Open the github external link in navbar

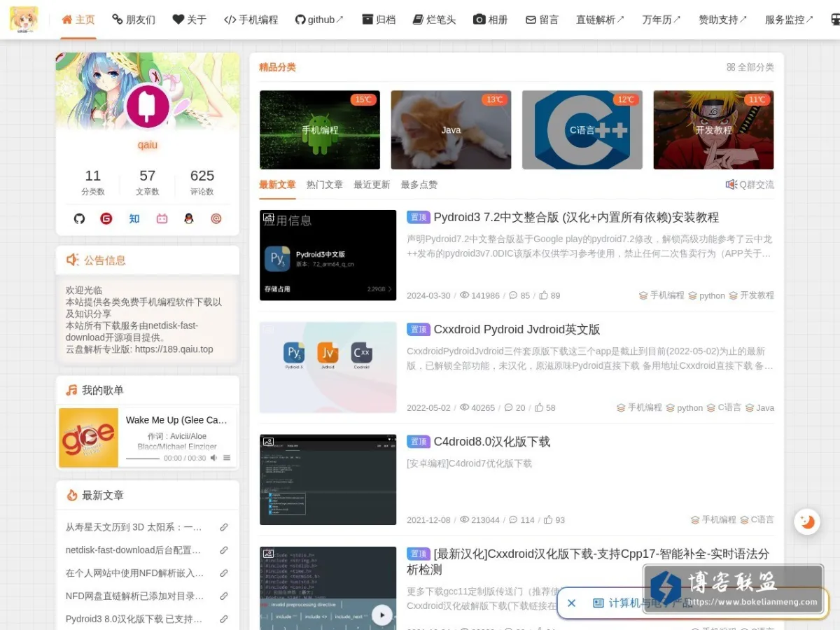click(x=320, y=20)
